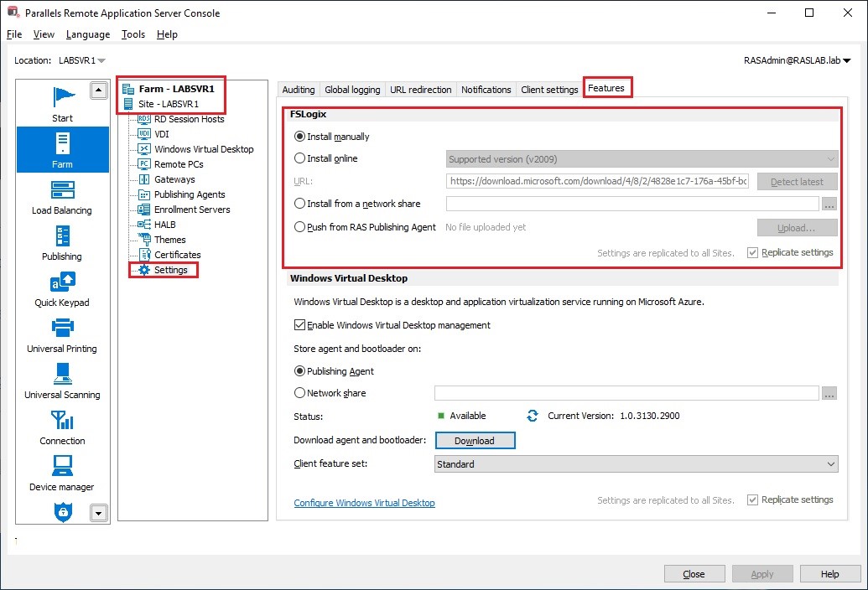This screenshot has height=590, width=868.
Task: Open the View menu
Action: point(44,34)
